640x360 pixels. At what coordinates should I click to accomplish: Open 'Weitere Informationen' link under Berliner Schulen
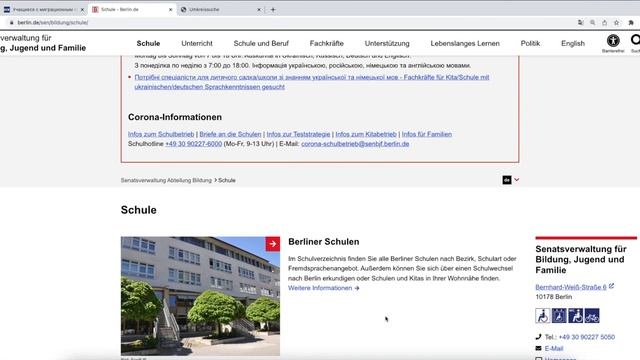[x=323, y=288]
